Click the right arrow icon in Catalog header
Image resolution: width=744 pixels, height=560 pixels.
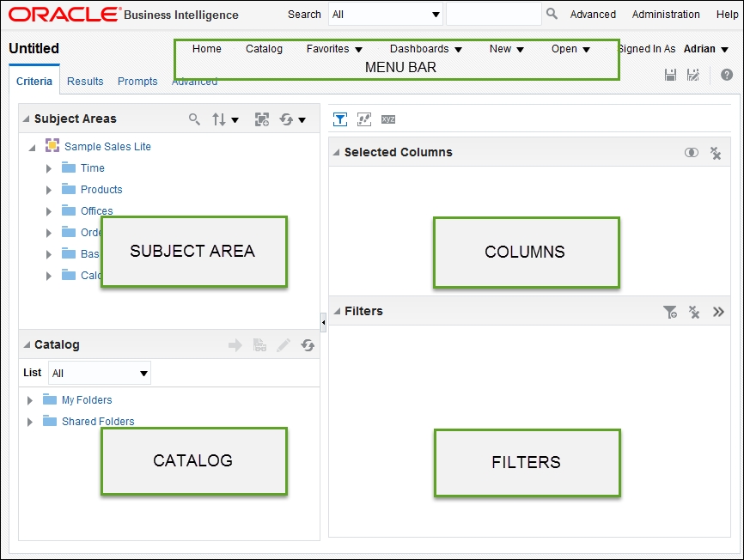pos(235,345)
